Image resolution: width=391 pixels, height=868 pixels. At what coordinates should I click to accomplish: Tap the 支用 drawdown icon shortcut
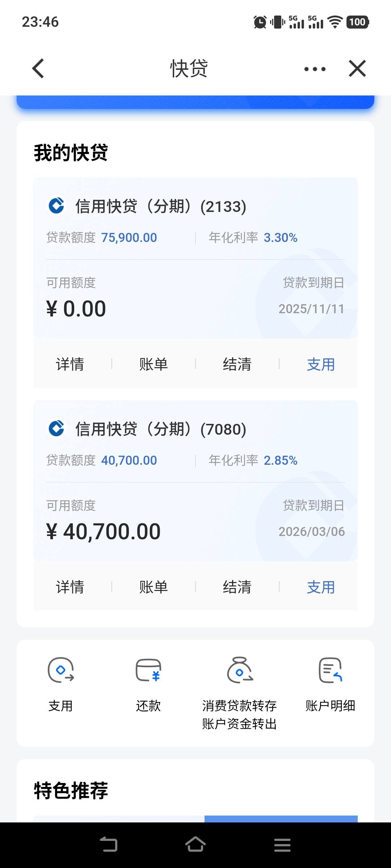pyautogui.click(x=61, y=670)
